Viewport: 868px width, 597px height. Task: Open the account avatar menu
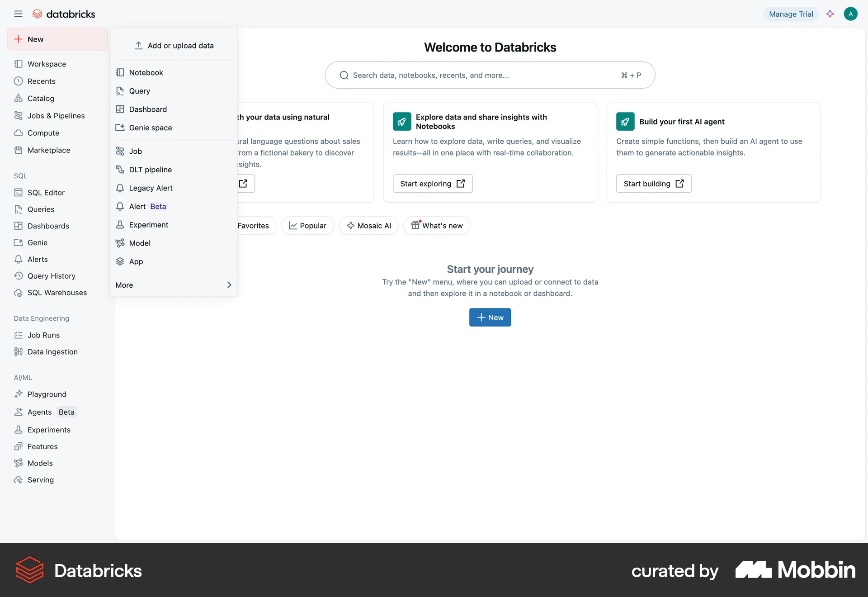[x=850, y=14]
